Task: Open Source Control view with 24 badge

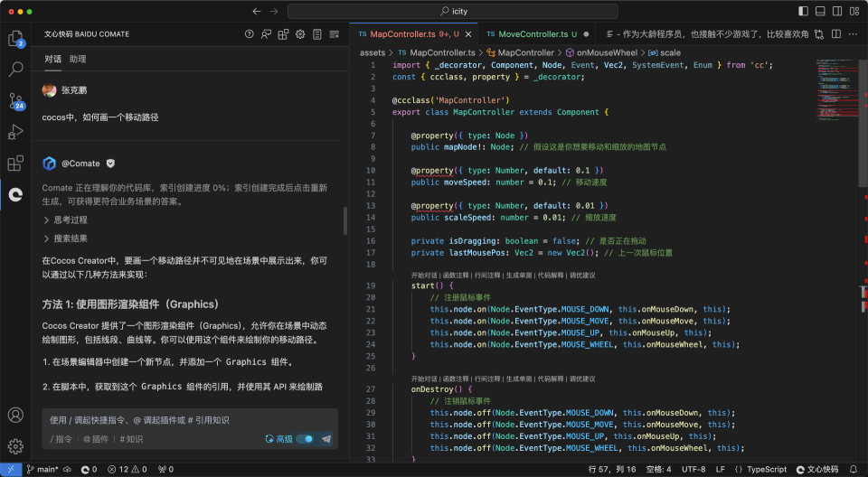Action: 15,100
